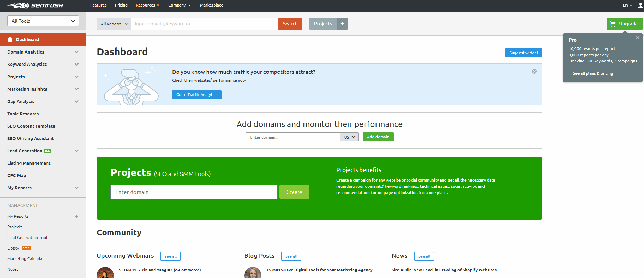
Task: Click the Dashboard home icon
Action: pyautogui.click(x=10, y=39)
